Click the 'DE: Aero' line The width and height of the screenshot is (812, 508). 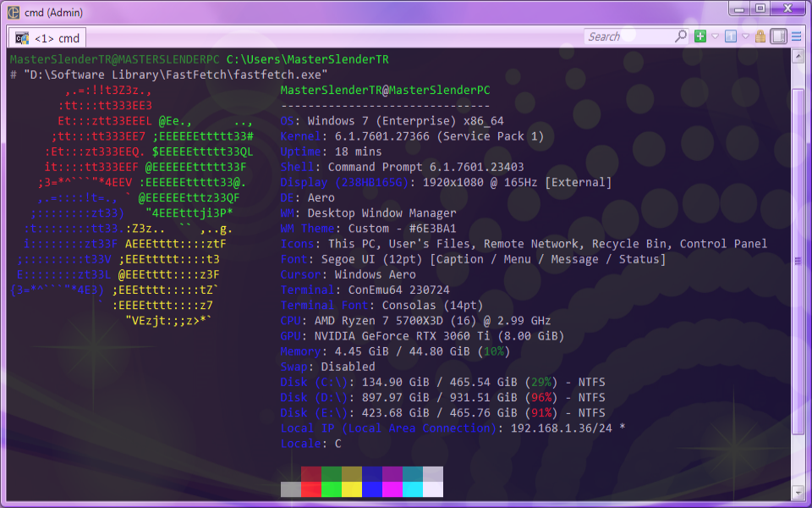[308, 197]
